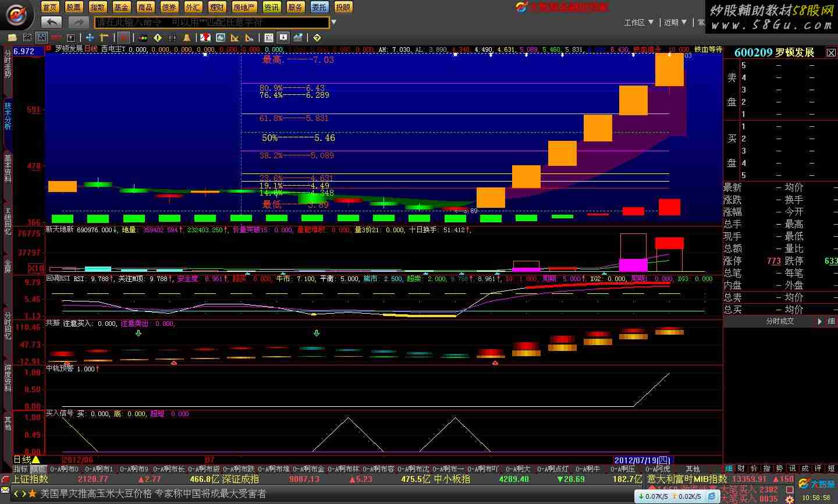Click the gear settings icon near clock
The height and width of the screenshot is (504, 838).
pos(790,499)
